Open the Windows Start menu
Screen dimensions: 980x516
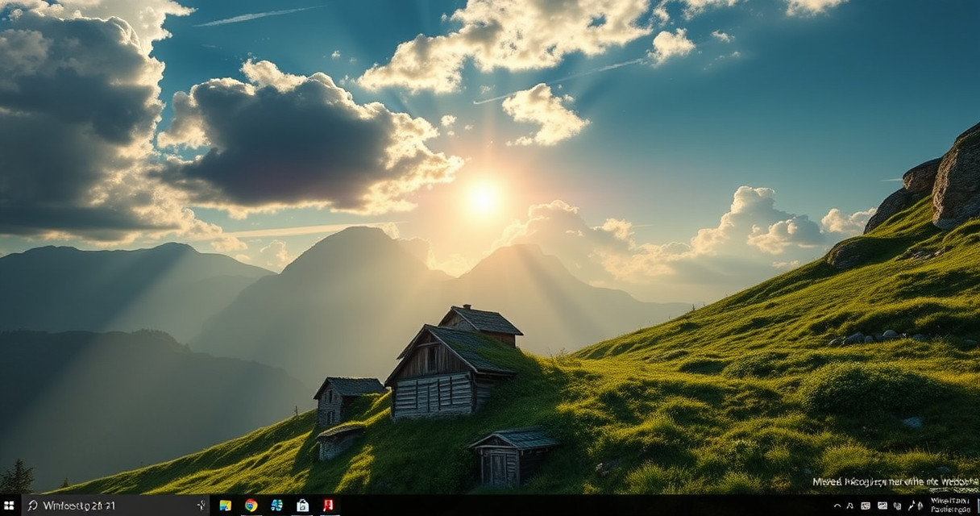[x=10, y=506]
